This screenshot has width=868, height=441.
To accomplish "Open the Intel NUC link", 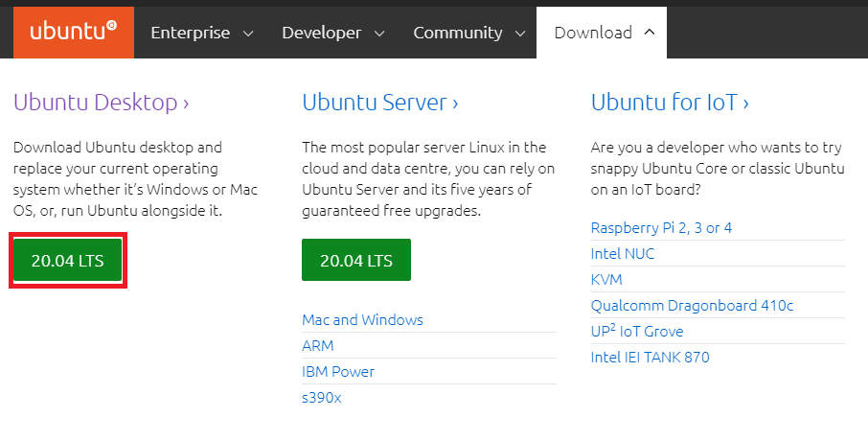I will [x=622, y=254].
